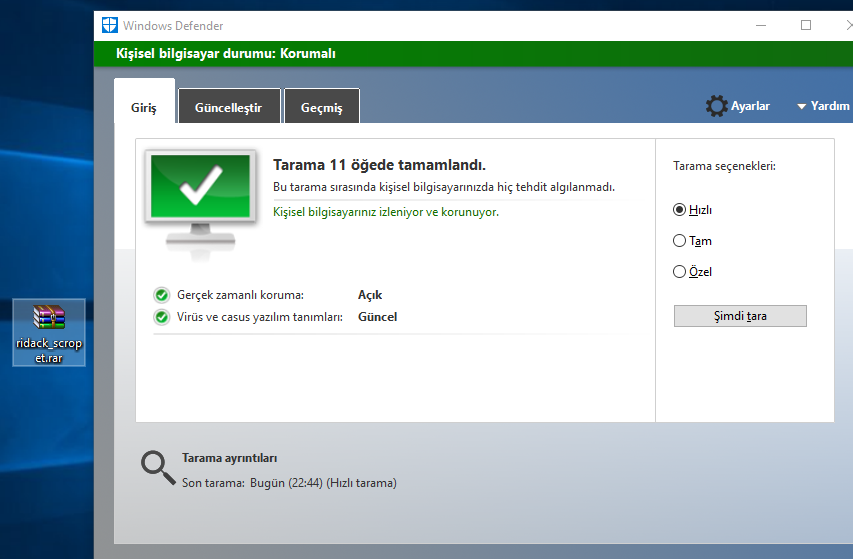
Task: Click 'Kişisel bilgisayarınız izleniyor ve korunuyor.' text
Action: click(x=386, y=212)
